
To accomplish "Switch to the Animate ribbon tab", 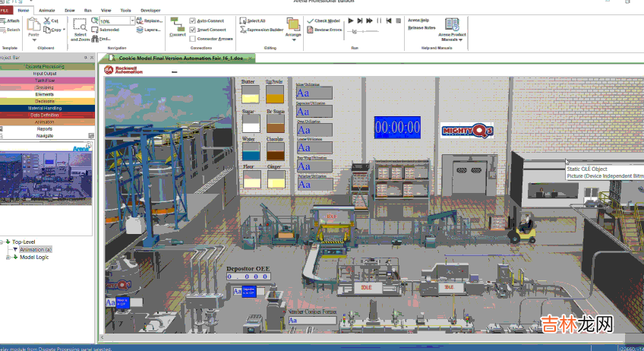I will point(46,11).
